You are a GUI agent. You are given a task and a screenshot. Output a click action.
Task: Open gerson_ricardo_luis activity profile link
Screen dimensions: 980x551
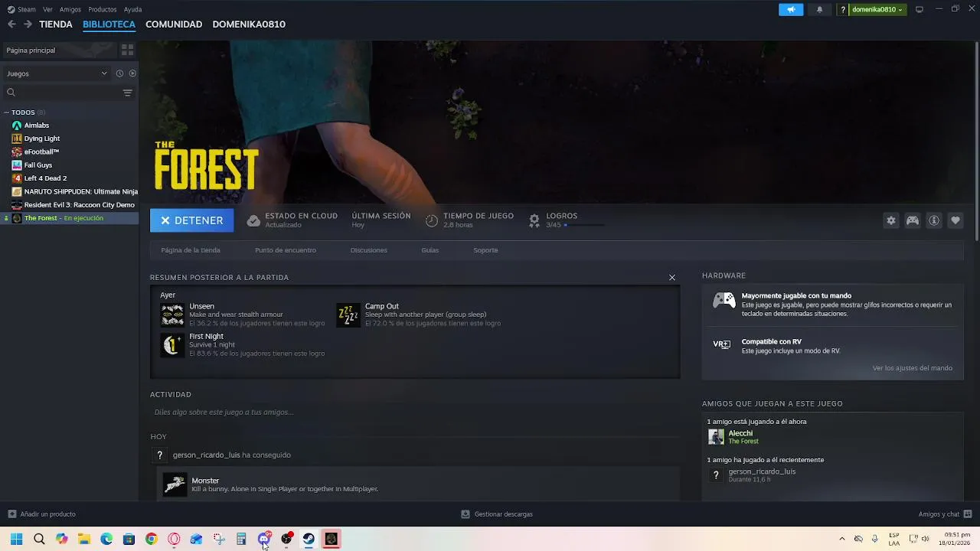pyautogui.click(x=206, y=455)
